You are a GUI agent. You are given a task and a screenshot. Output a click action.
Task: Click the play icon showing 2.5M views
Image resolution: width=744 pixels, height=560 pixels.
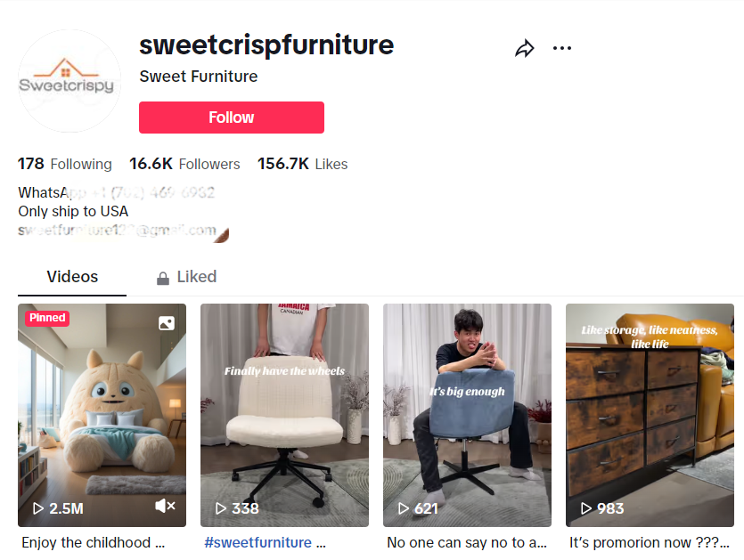(38, 508)
